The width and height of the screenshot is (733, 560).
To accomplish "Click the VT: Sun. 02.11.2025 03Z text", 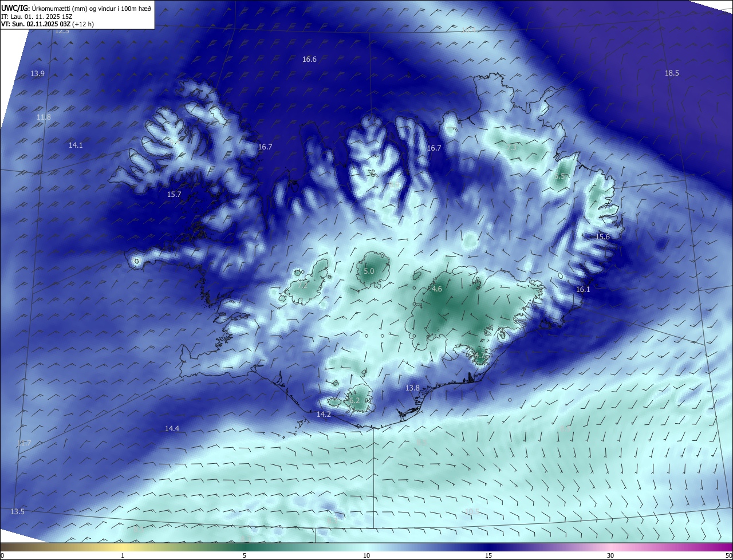I will click(x=36, y=24).
